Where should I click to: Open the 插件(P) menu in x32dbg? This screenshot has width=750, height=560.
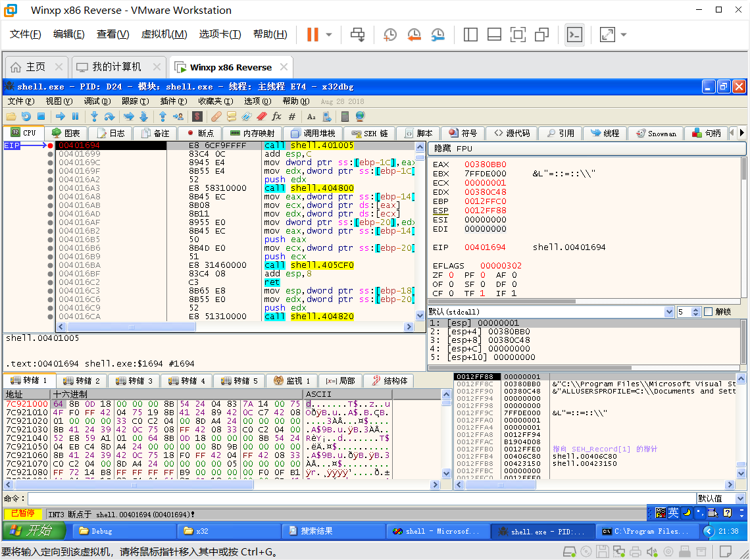coord(173,101)
